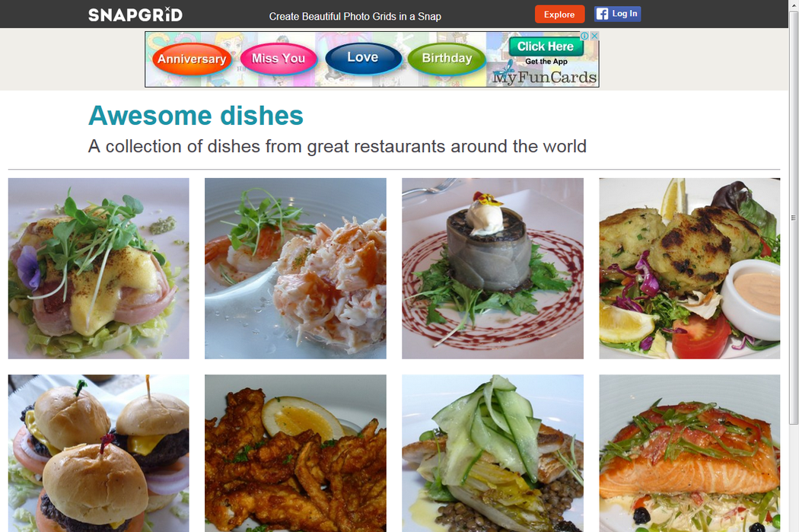Click the SnapGrid logo

point(135,14)
